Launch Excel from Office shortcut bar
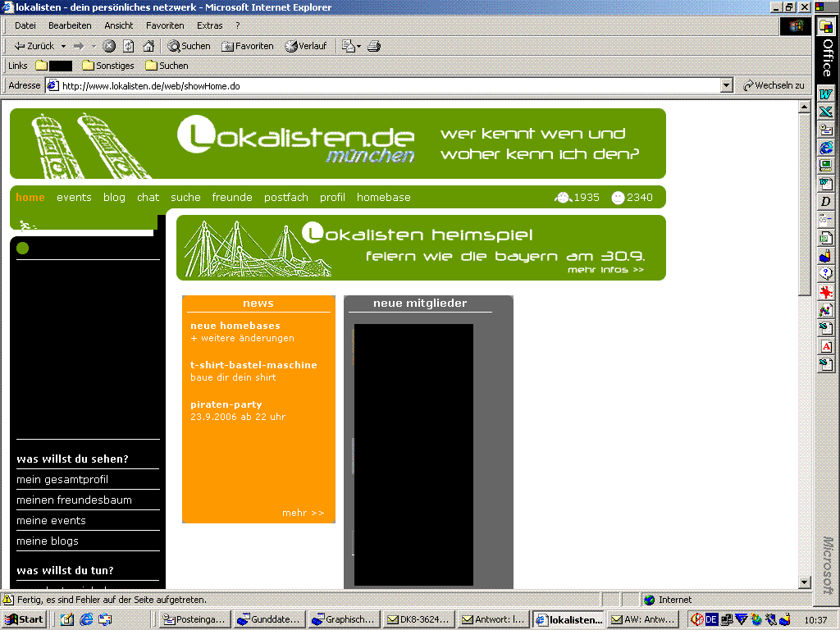 825,112
